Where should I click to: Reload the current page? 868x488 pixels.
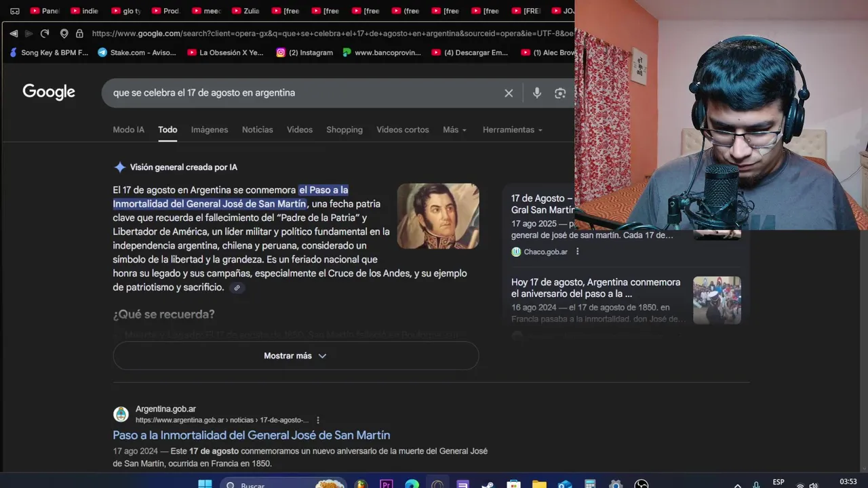pyautogui.click(x=45, y=33)
